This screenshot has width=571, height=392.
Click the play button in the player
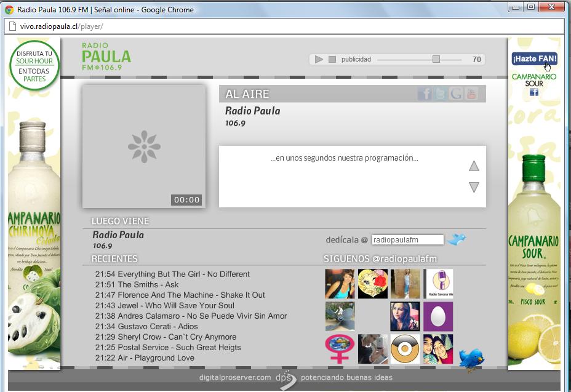(319, 59)
